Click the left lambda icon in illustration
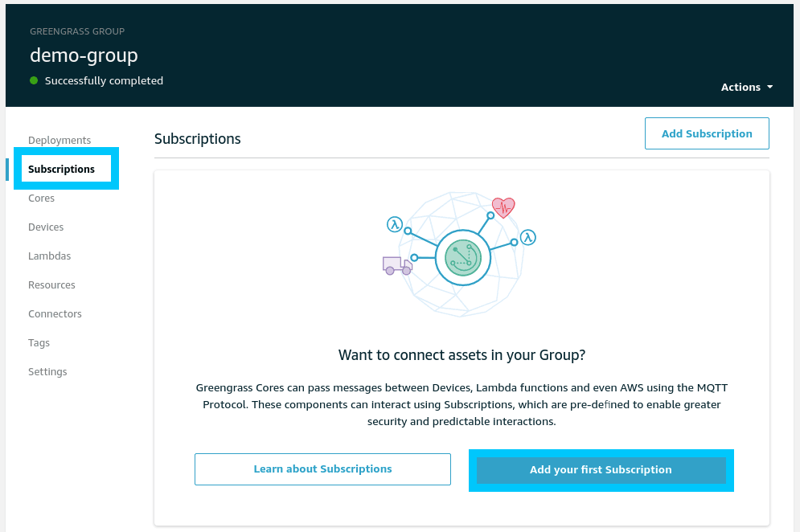This screenshot has width=800, height=532. 394,224
